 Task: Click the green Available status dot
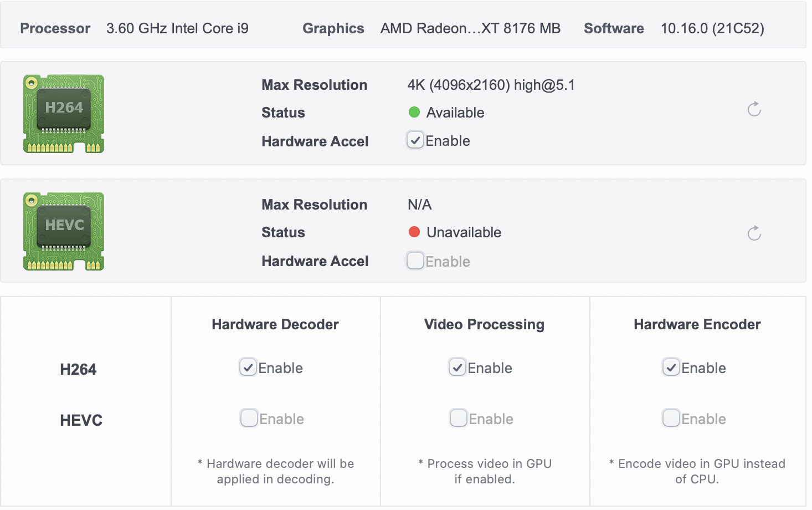pyautogui.click(x=414, y=113)
